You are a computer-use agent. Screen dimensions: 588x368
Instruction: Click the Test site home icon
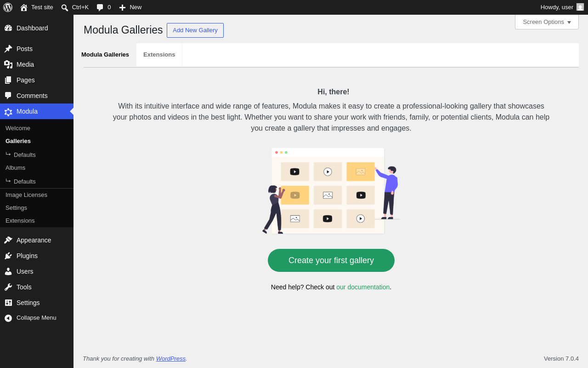pyautogui.click(x=24, y=7)
